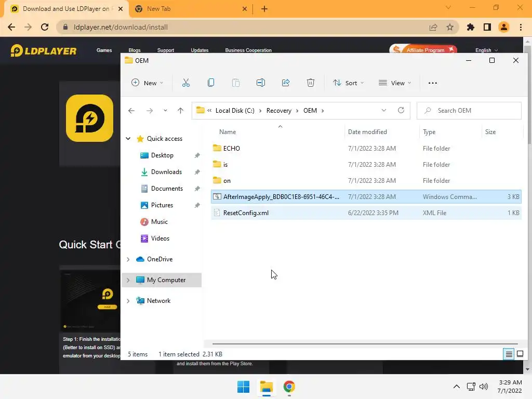Reload the LDPlayer page in Chrome
Viewport: 532px width, 399px height.
point(45,27)
